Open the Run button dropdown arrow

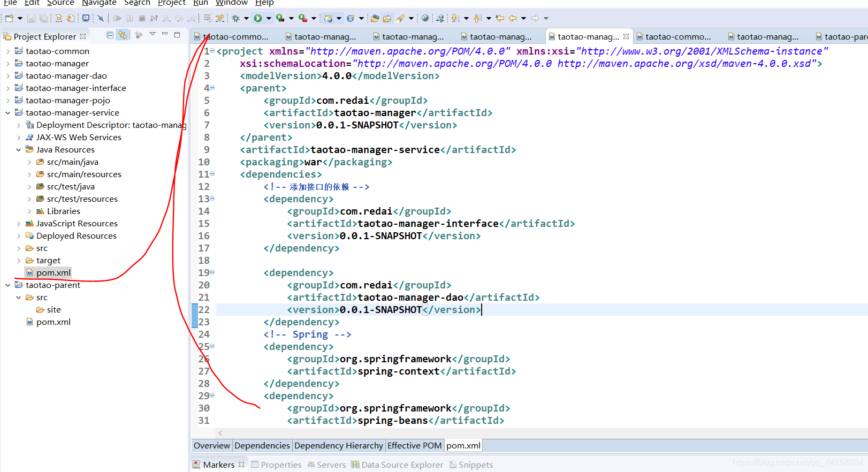(269, 18)
